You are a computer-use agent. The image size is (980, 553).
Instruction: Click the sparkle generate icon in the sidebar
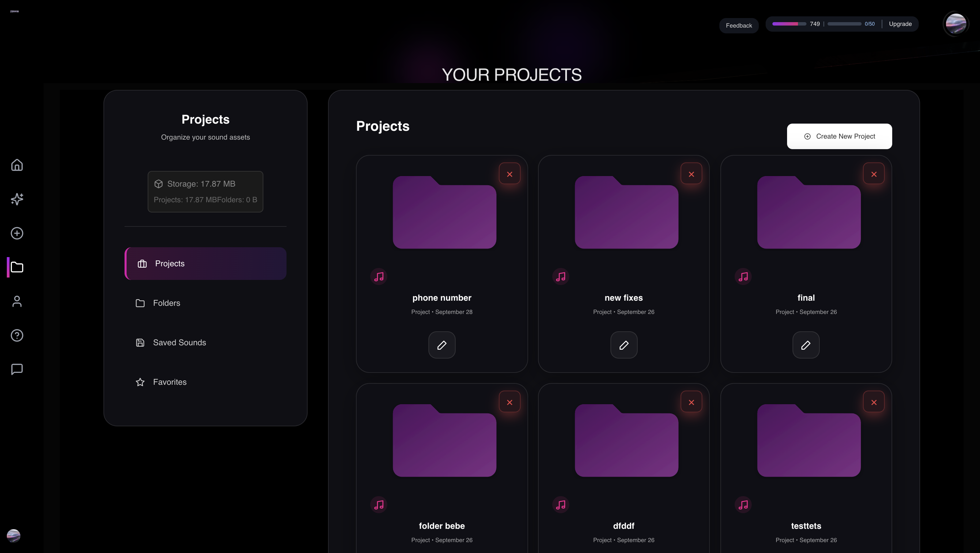click(17, 199)
